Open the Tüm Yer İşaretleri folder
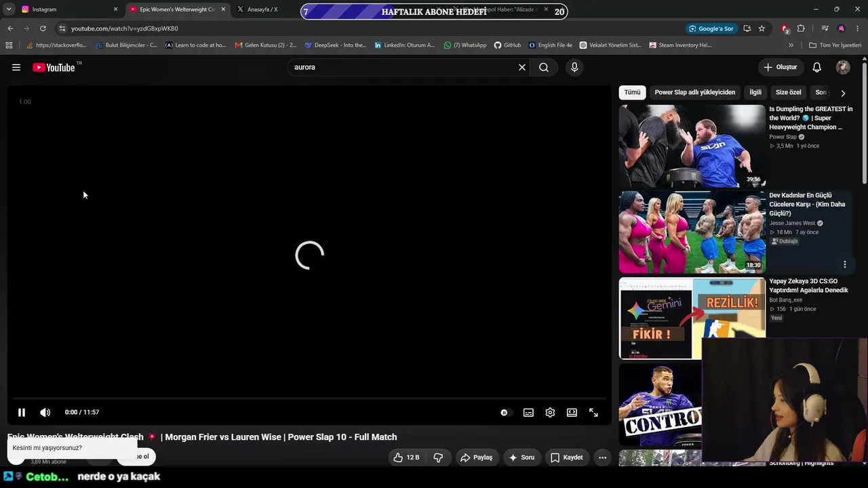The image size is (868, 488). click(x=835, y=45)
